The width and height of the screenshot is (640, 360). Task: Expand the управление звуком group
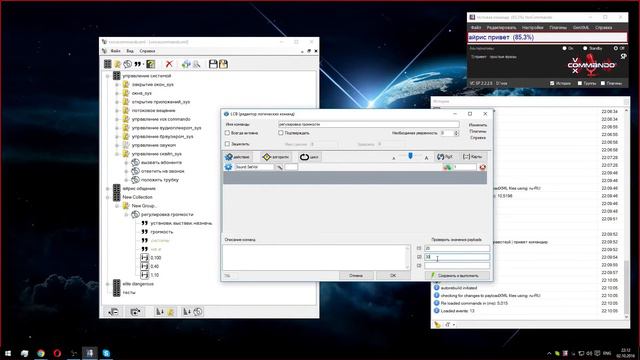pyautogui.click(x=117, y=145)
